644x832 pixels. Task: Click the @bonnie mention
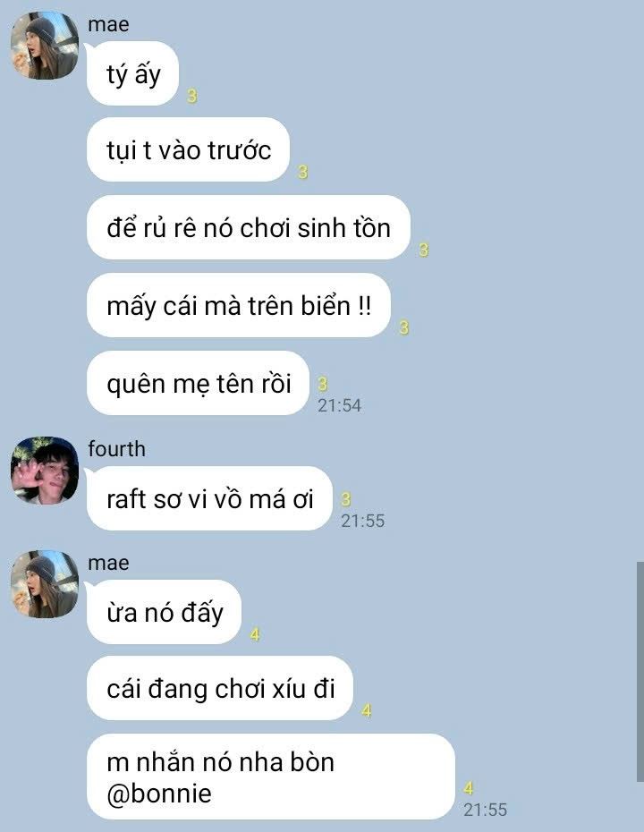tap(158, 794)
